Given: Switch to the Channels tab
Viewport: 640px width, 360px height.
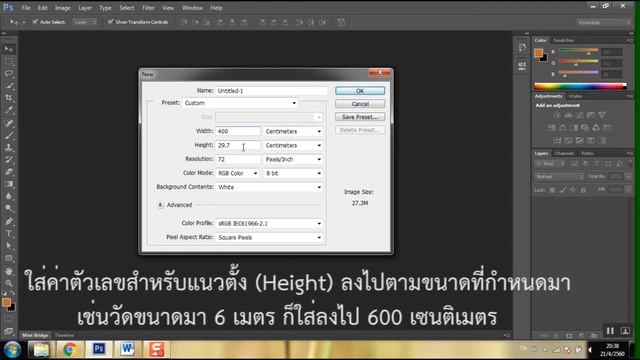Looking at the screenshot, I should pyautogui.click(x=564, y=153).
